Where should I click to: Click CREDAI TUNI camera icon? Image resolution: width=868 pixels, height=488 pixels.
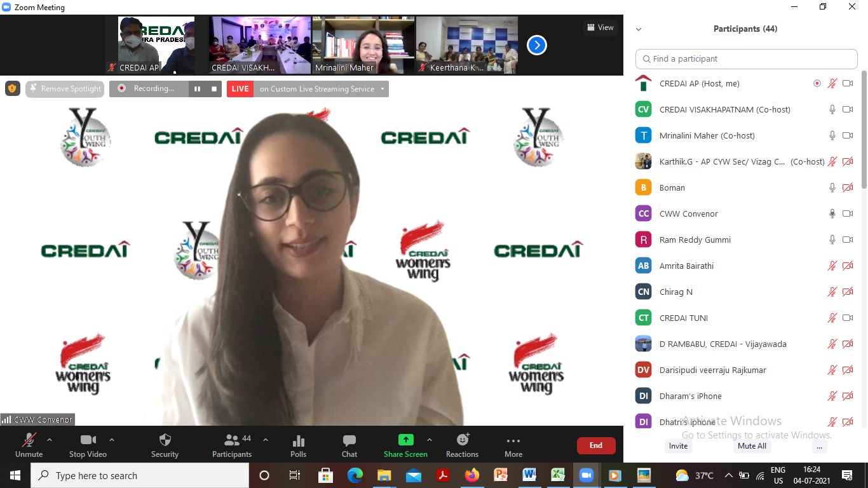pyautogui.click(x=848, y=318)
